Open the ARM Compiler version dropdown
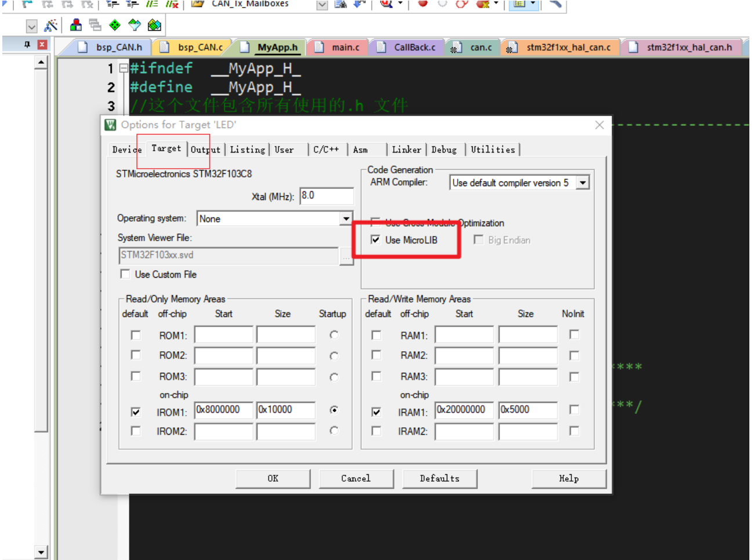 [583, 183]
